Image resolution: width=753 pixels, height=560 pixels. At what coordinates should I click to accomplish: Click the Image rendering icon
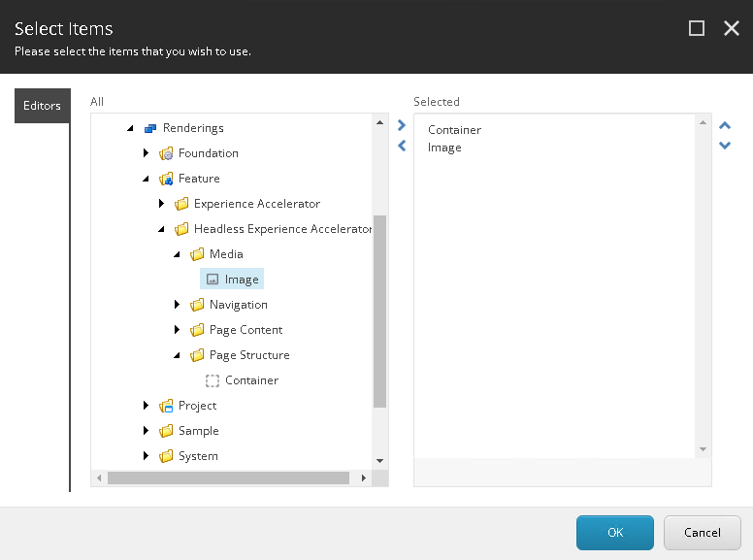pyautogui.click(x=213, y=280)
